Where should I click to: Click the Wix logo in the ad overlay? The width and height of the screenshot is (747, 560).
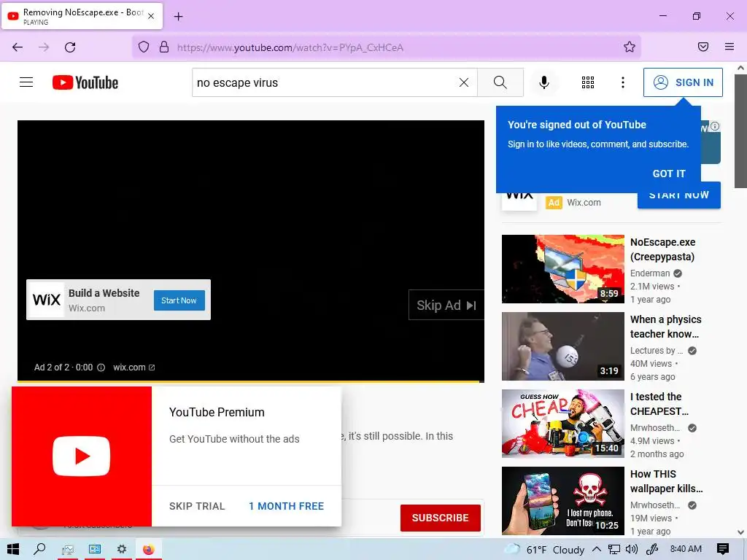[x=47, y=300]
